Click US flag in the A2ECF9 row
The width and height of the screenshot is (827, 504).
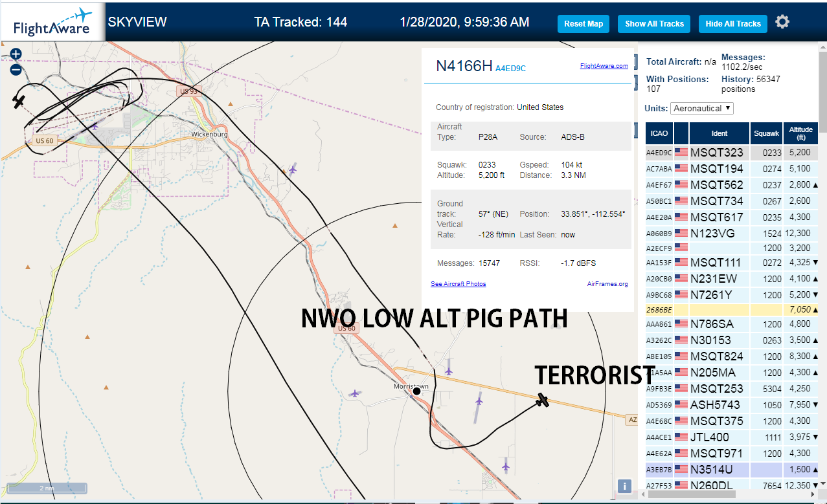pyautogui.click(x=681, y=247)
